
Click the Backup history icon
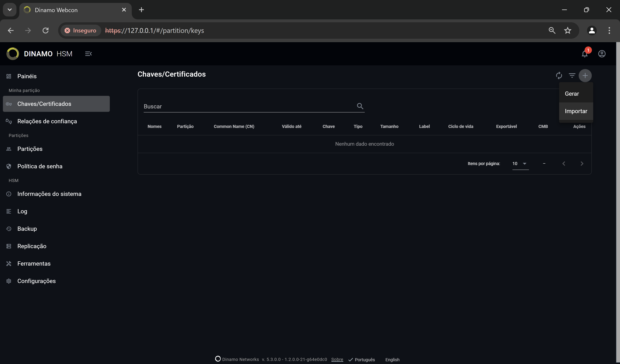pos(9,229)
